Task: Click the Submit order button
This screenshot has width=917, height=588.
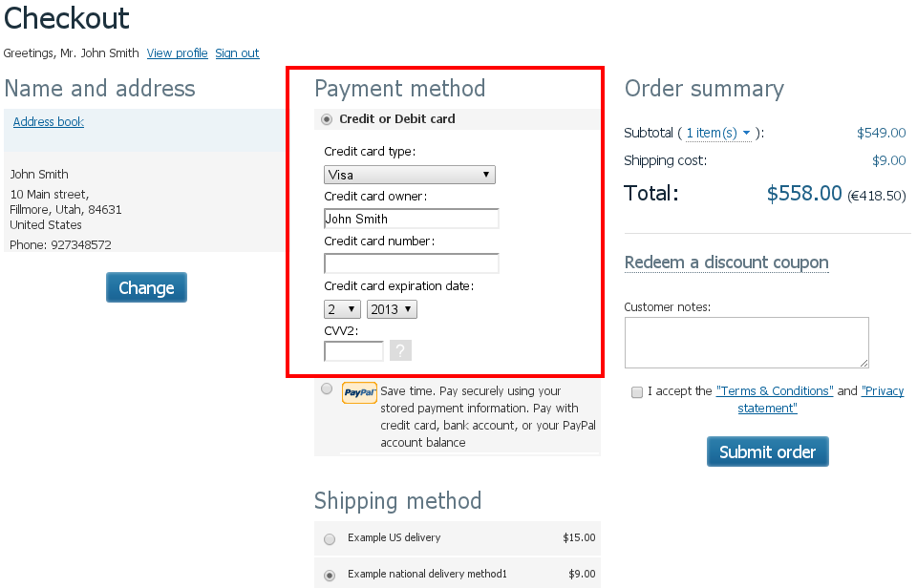Action: 767,451
